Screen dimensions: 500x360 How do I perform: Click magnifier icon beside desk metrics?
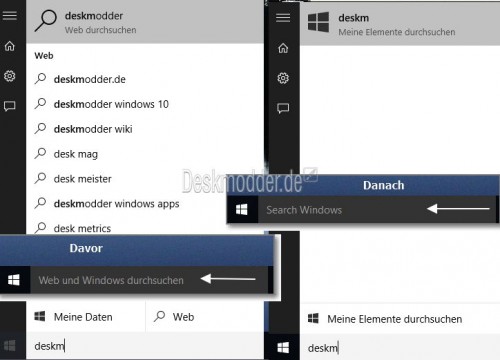pos(40,228)
